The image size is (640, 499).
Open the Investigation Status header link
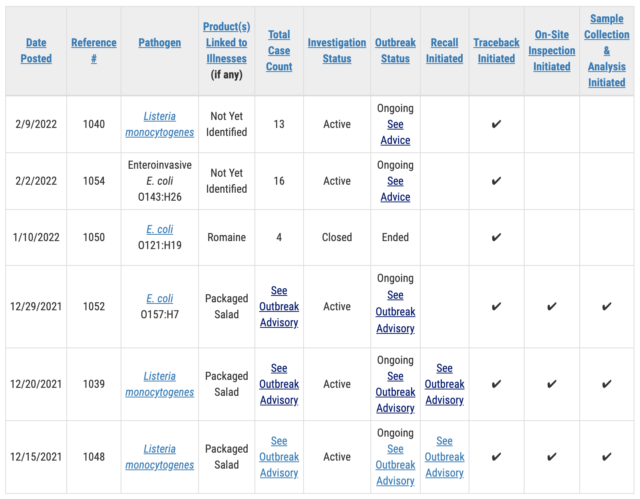pyautogui.click(x=337, y=51)
